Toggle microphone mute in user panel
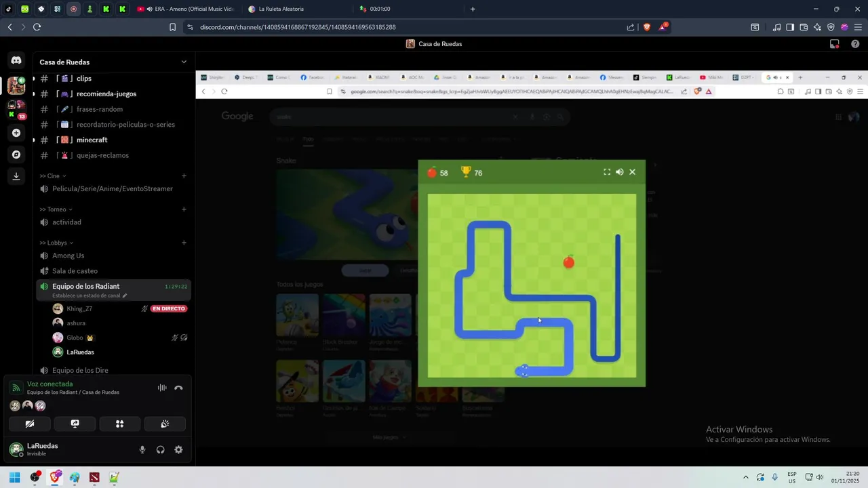This screenshot has height=488, width=868. [142, 449]
